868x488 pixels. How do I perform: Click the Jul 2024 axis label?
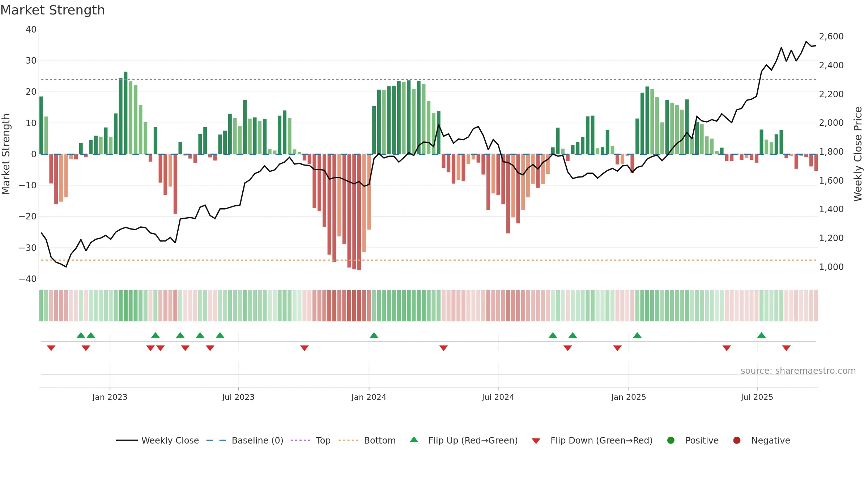click(498, 397)
